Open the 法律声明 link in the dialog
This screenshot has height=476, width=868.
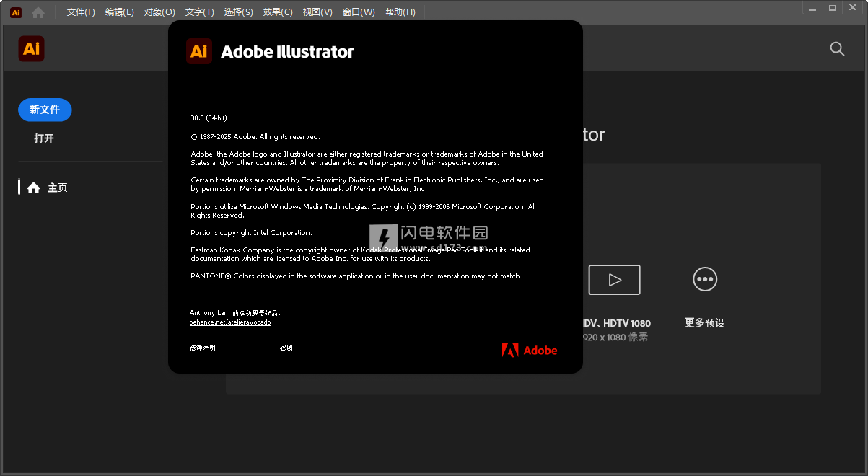[x=203, y=348]
